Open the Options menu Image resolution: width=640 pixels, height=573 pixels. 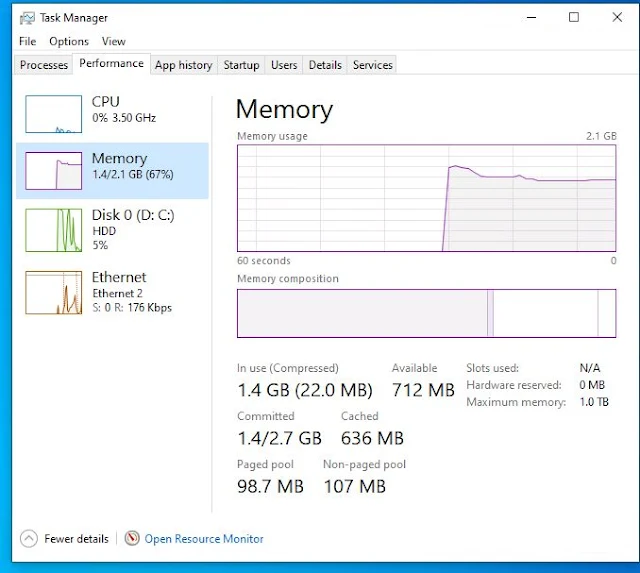(x=69, y=41)
